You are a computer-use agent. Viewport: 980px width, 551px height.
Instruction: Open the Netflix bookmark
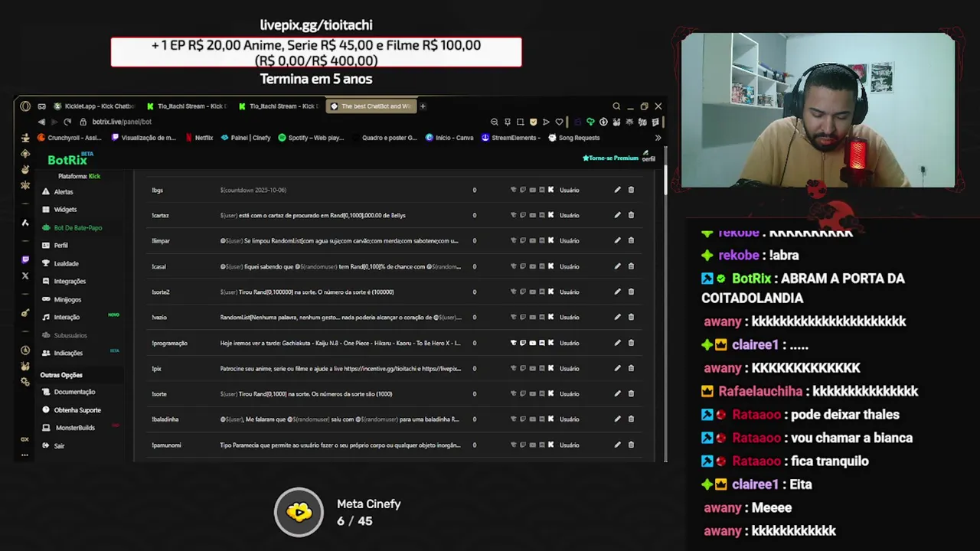(199, 138)
